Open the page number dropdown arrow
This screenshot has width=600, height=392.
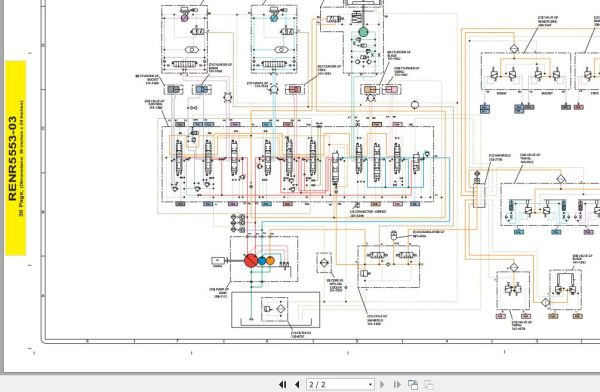tap(370, 384)
